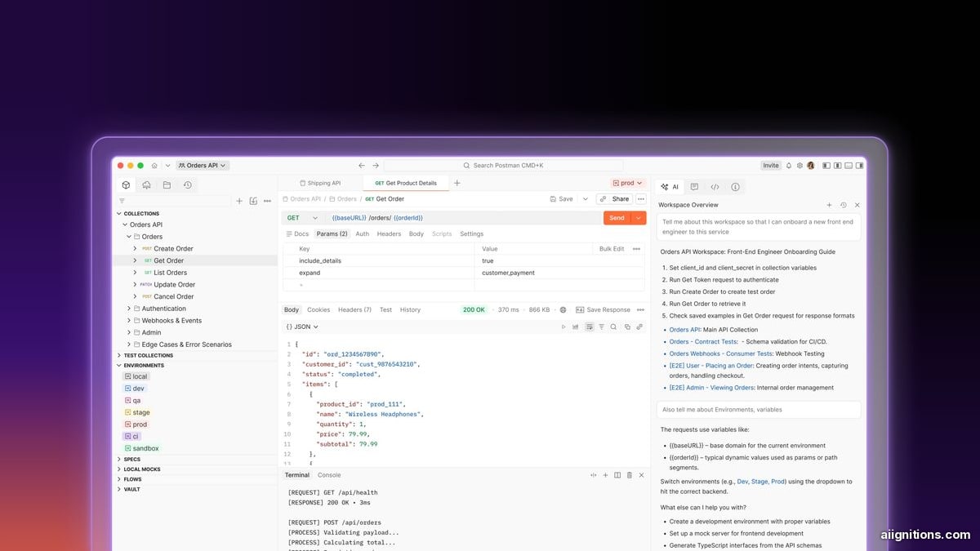Open the response History tab
This screenshot has width=980, height=551.
click(x=410, y=310)
